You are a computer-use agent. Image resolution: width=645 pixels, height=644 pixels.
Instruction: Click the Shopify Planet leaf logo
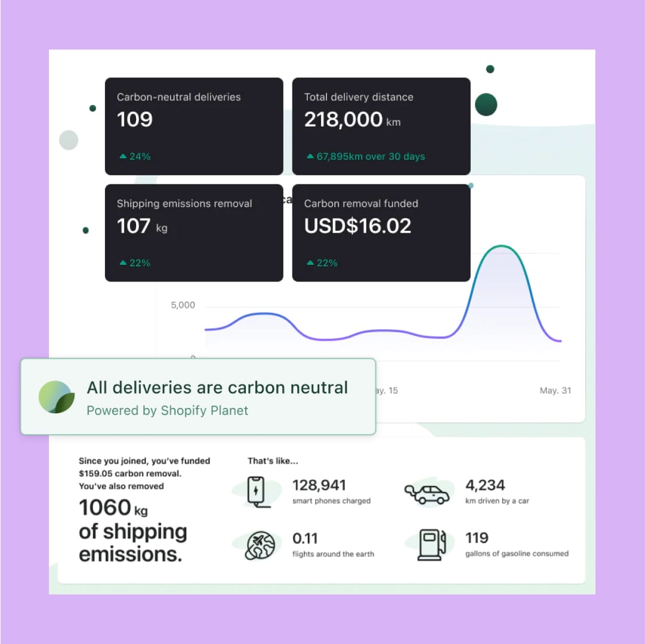click(x=57, y=397)
